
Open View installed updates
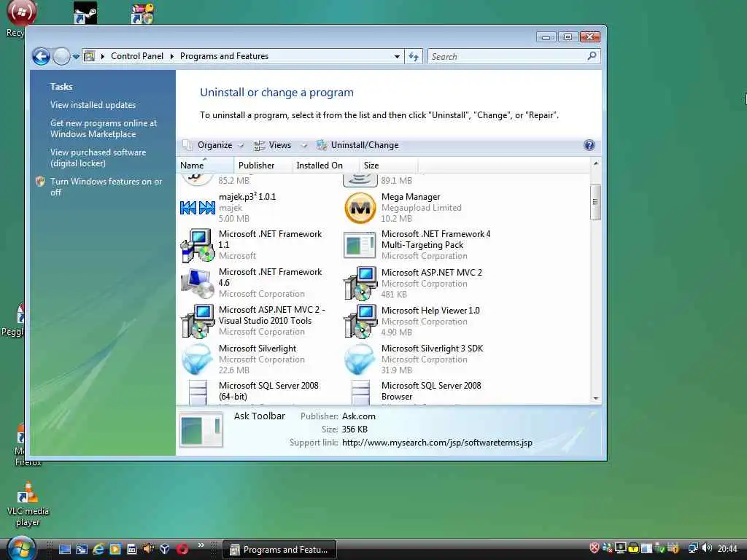tap(93, 105)
